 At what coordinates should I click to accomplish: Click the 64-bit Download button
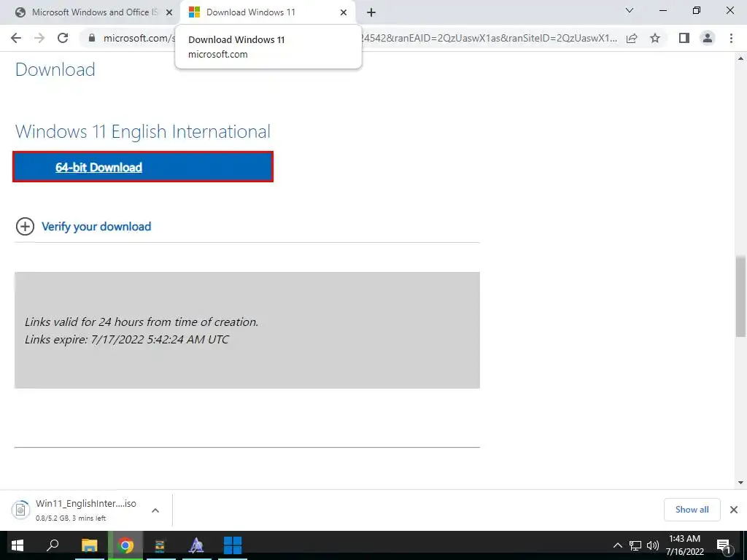coord(143,167)
